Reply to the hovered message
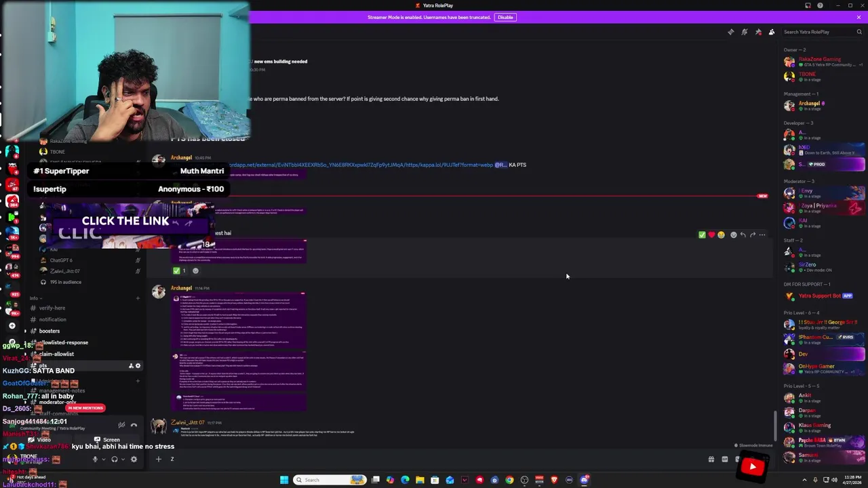This screenshot has width=868, height=488. [x=743, y=235]
